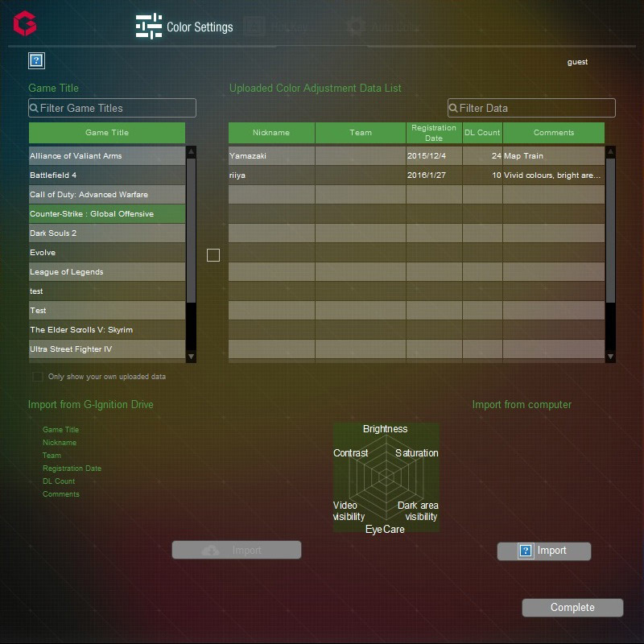Pick 'The Elder Scrolls V: Skyrim'

coord(107,329)
